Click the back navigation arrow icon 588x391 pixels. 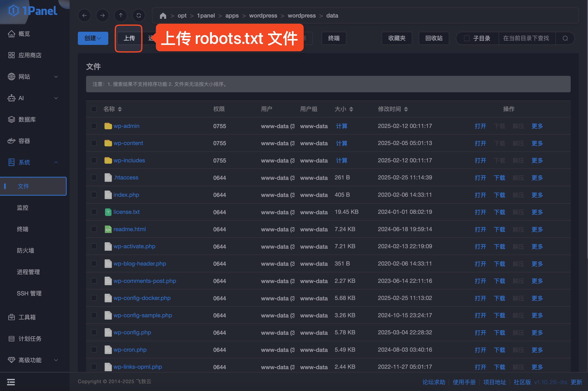click(x=84, y=15)
